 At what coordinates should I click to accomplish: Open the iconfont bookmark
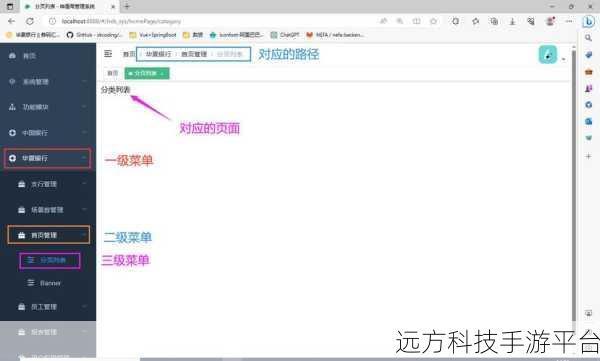[x=236, y=35]
